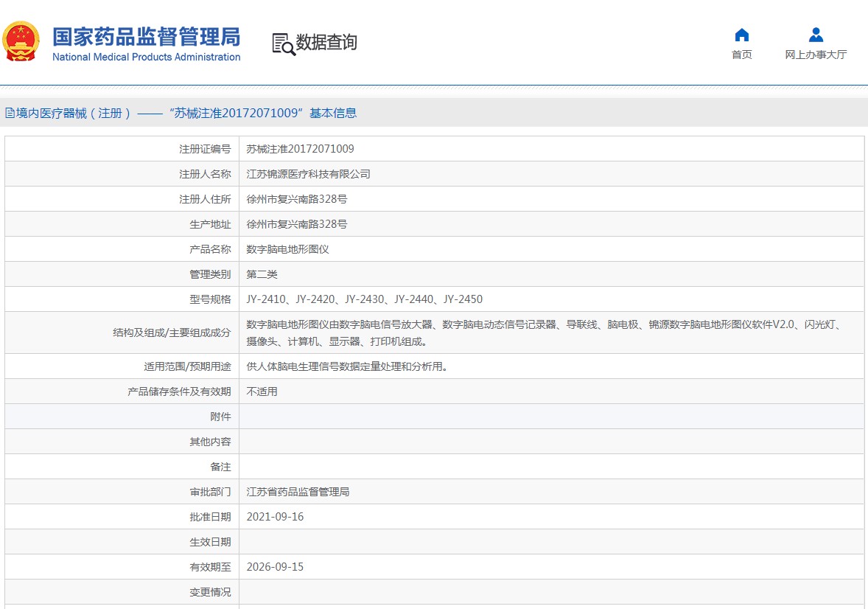Click the 数据查询 magnifier document icon
Image resolution: width=868 pixels, height=609 pixels.
(x=283, y=43)
